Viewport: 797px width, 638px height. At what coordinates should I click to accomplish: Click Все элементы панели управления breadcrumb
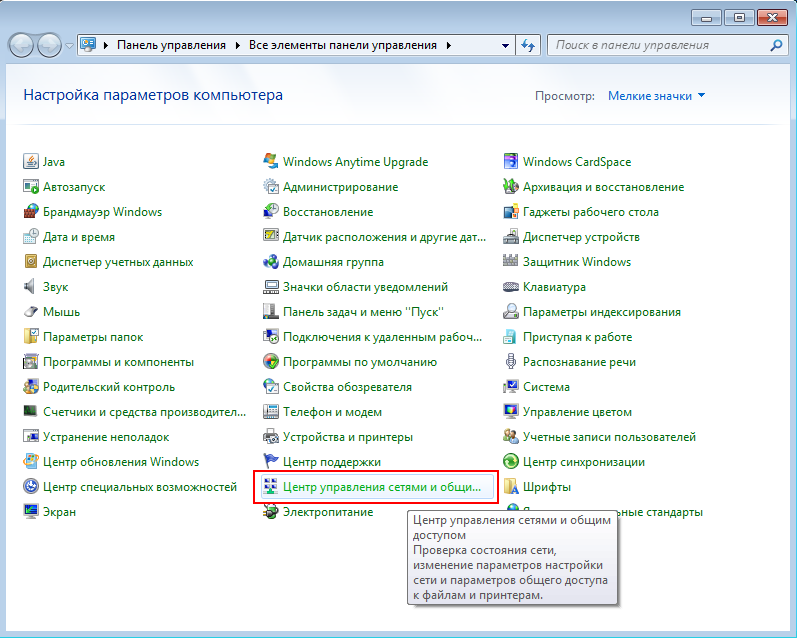pos(343,45)
